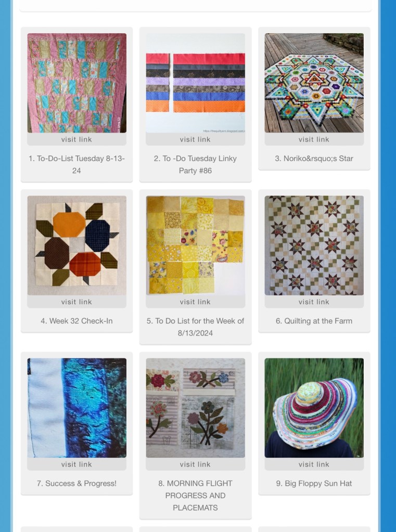Open the To Do List for the Week title
This screenshot has height=532, width=396.
coord(195,327)
